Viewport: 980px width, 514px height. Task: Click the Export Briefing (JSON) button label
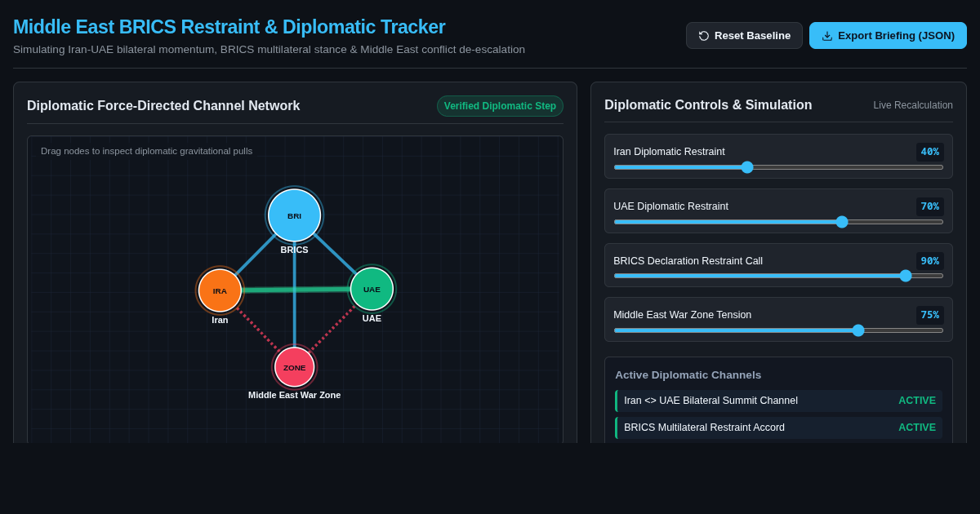tap(896, 36)
